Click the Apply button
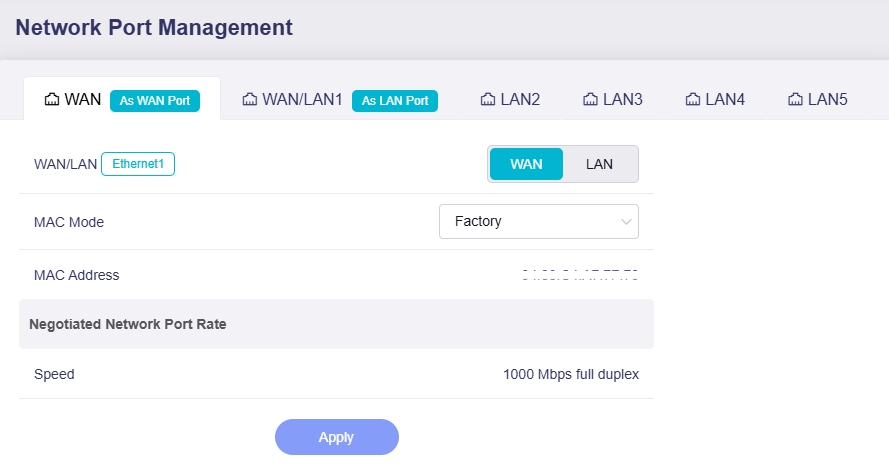Viewport: 889px width, 472px height. pos(337,437)
